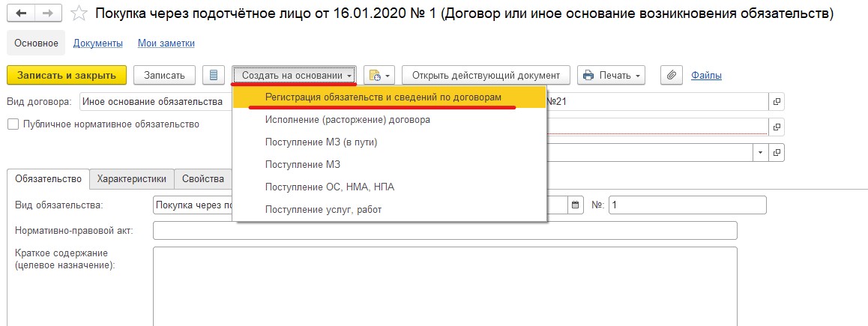Toggle Публичное нормативное обязательство checkbox
Screen dimensions: 868x326
pos(13,124)
